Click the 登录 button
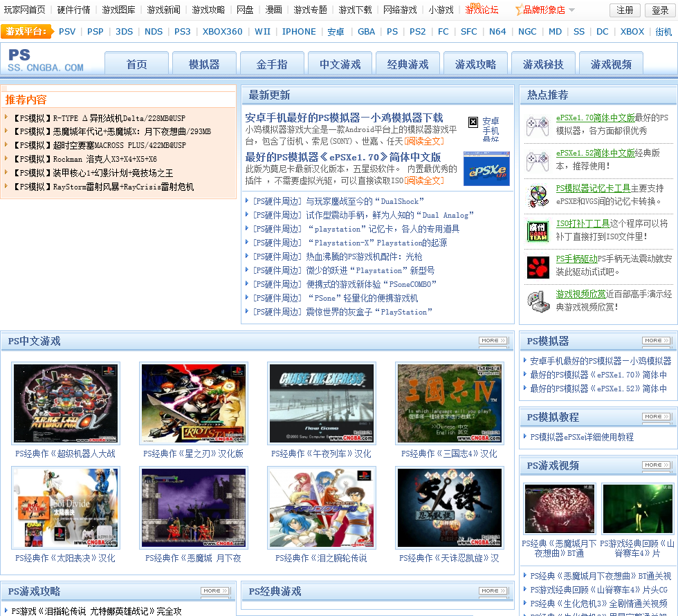678x616 pixels. tap(660, 10)
